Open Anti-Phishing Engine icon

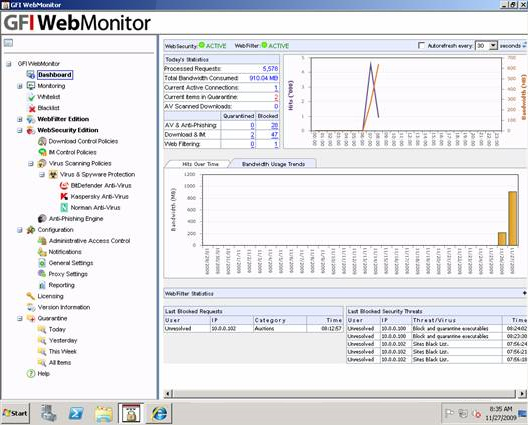click(x=42, y=219)
